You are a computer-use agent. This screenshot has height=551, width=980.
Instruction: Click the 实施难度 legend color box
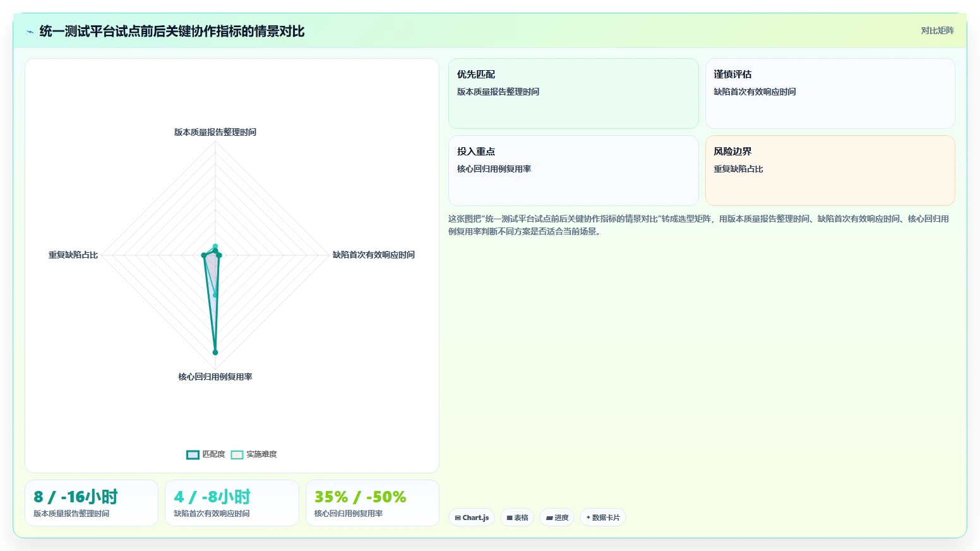tap(237, 455)
